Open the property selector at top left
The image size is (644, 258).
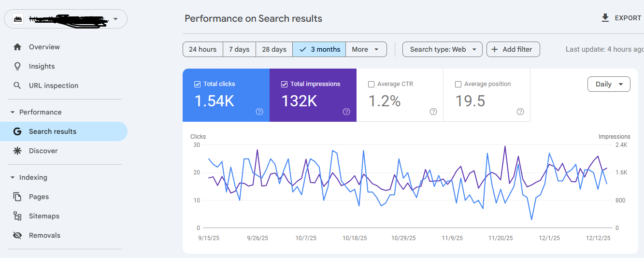pos(66,19)
